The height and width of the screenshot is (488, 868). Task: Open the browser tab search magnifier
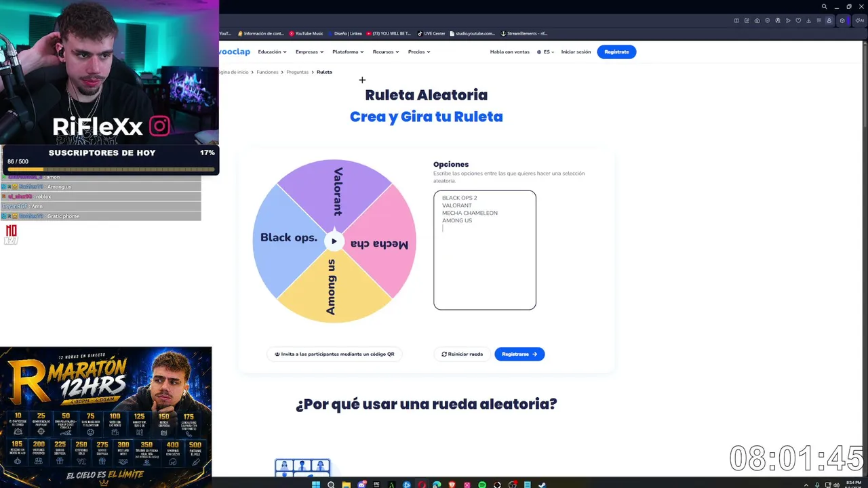[824, 7]
